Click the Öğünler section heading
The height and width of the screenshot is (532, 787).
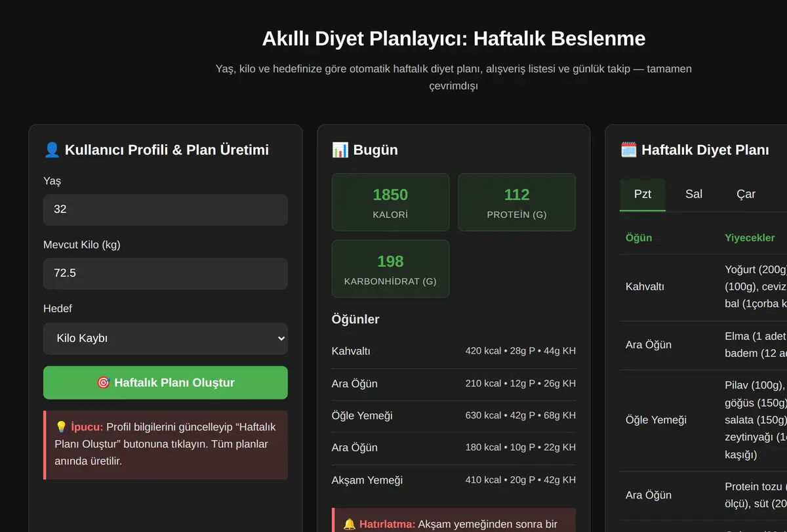click(x=355, y=319)
